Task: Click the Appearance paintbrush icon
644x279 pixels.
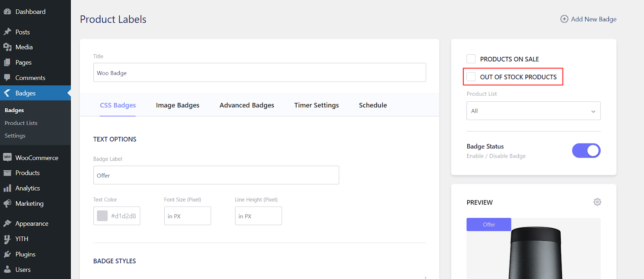Action: (x=7, y=224)
